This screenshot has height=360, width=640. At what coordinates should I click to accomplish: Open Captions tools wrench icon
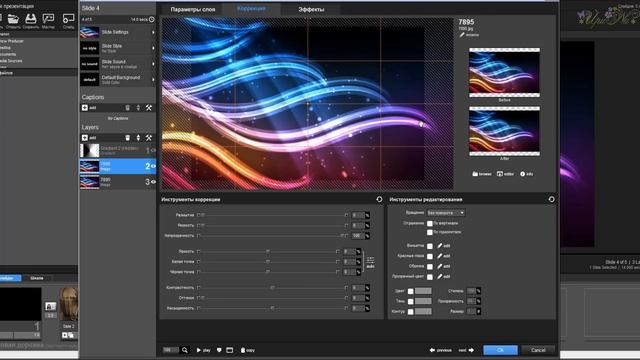point(149,108)
